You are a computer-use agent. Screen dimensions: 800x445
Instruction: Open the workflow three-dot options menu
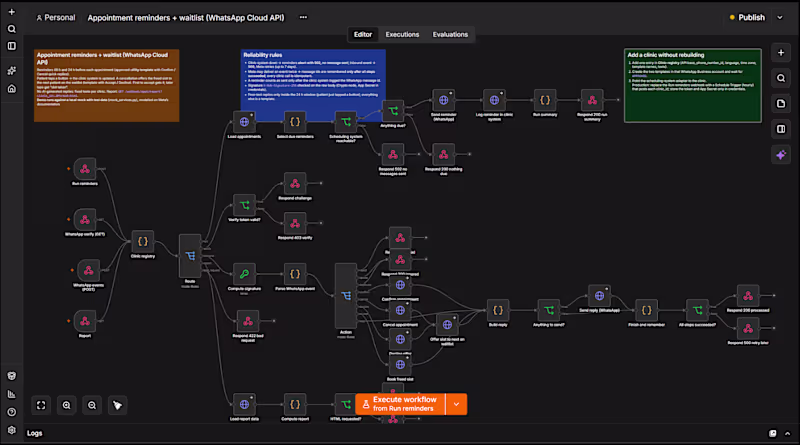tap(303, 17)
